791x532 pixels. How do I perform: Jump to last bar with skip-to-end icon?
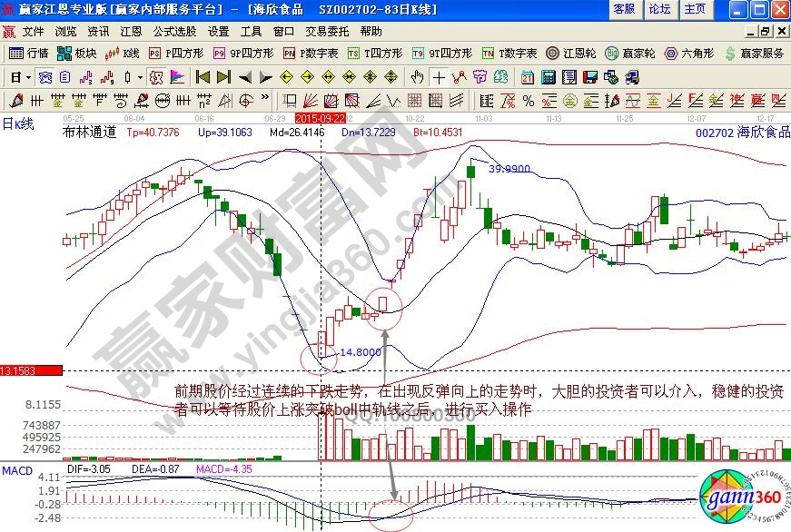pyautogui.click(x=223, y=77)
